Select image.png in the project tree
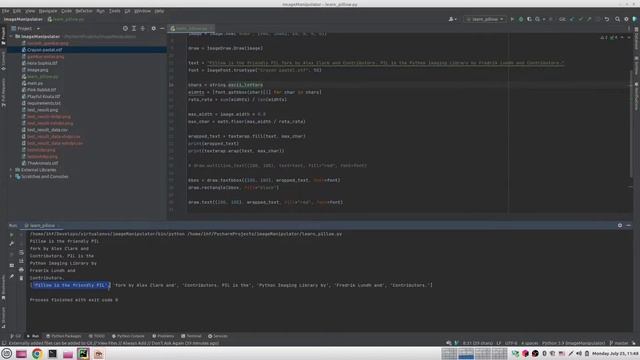Screen dimensions: 640x360 tap(37, 70)
